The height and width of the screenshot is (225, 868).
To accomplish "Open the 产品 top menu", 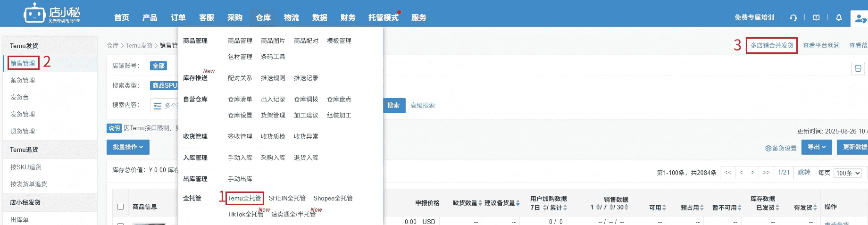I will 150,17.
